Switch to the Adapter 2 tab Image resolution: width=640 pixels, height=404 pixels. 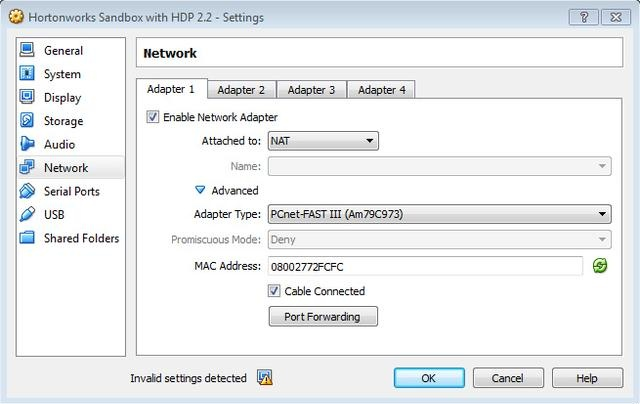pos(241,90)
